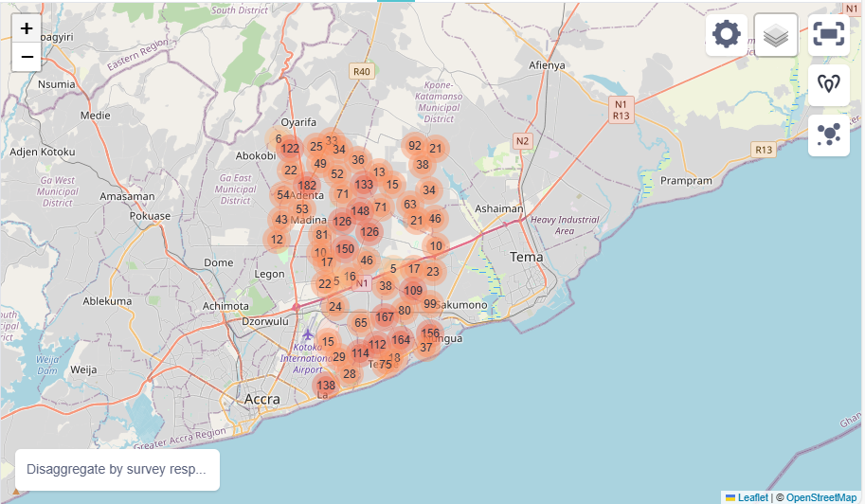Open the cluster marker labeled 109
Screen dimensions: 865x504
[413, 291]
